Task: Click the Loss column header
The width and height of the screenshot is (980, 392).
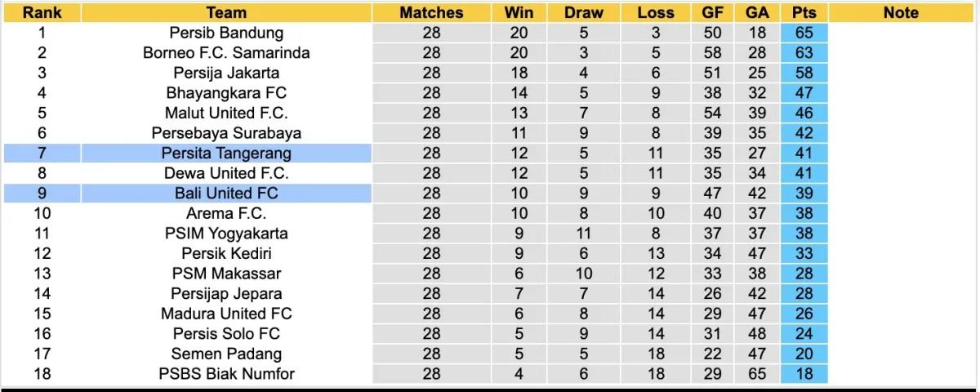Action: tap(656, 12)
